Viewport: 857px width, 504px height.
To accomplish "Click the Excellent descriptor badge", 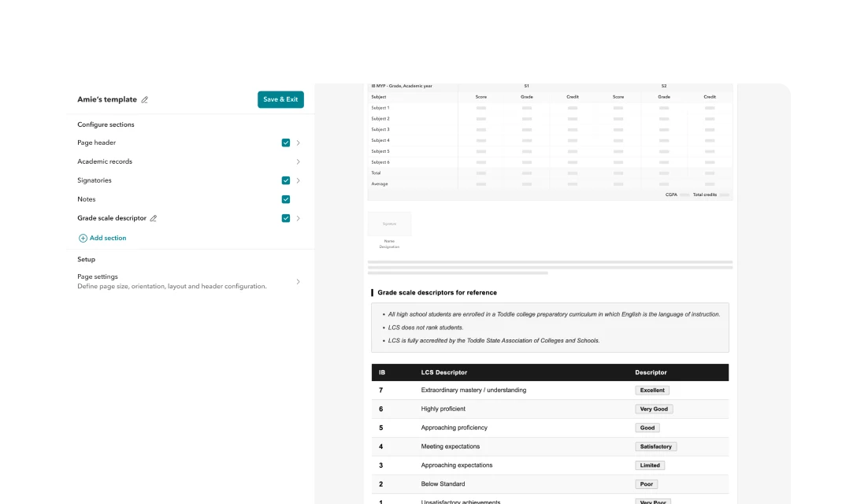I will coord(652,391).
